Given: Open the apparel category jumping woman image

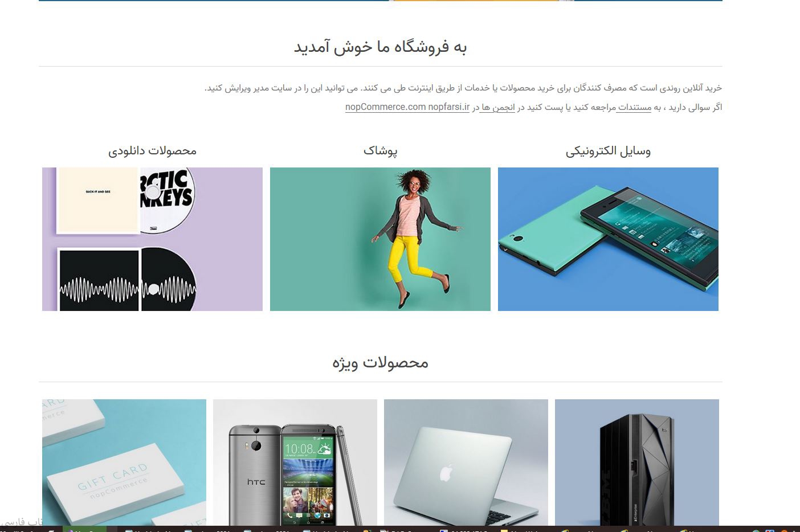Looking at the screenshot, I should pos(380,239).
